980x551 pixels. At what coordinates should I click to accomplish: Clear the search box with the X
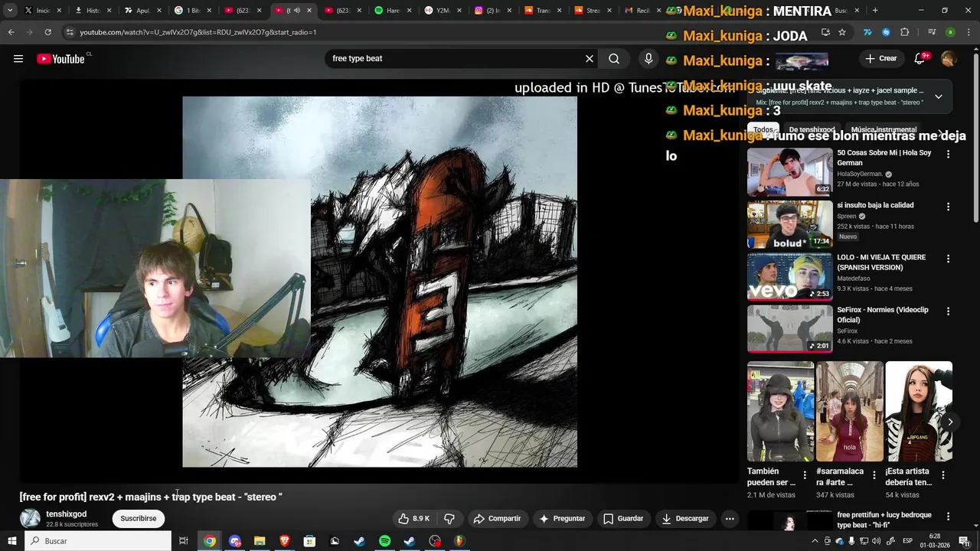590,59
